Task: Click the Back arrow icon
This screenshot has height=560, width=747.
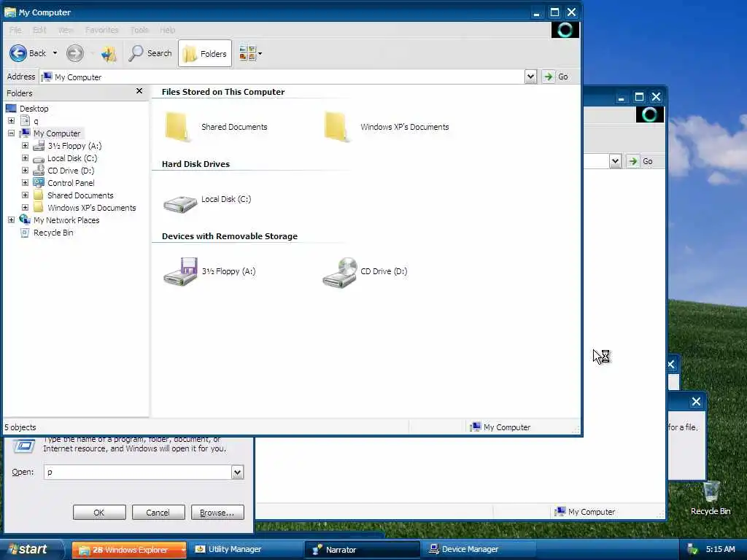Action: [x=18, y=53]
